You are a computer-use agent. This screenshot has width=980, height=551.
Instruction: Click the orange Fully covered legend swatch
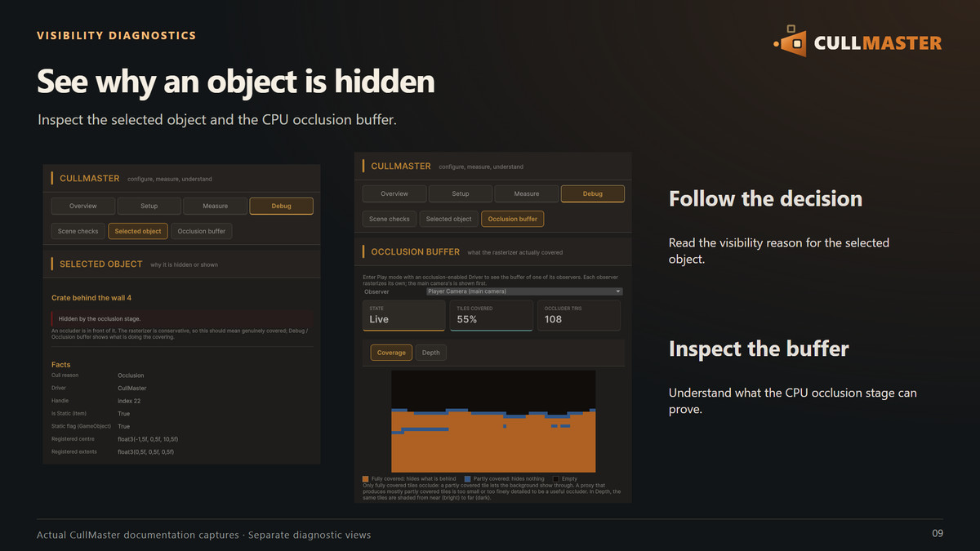365,479
